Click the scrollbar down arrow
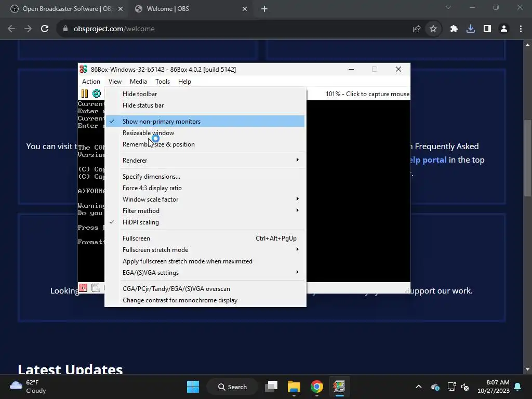 pos(527,369)
